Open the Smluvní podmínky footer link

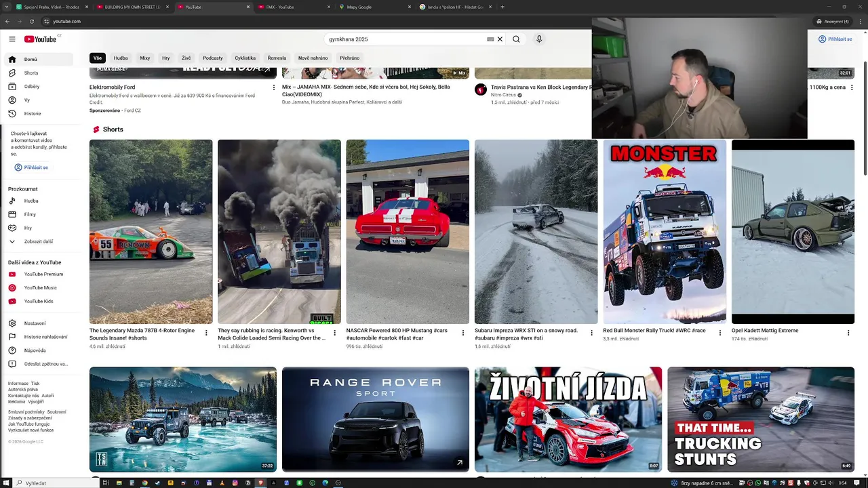[26, 411]
